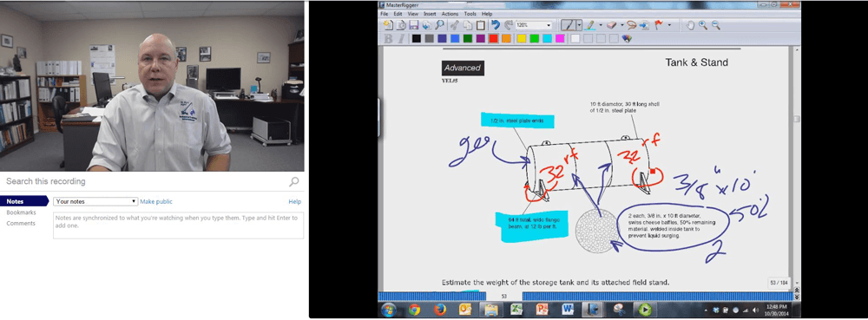
Task: Pick the red color swatch
Action: tap(493, 38)
